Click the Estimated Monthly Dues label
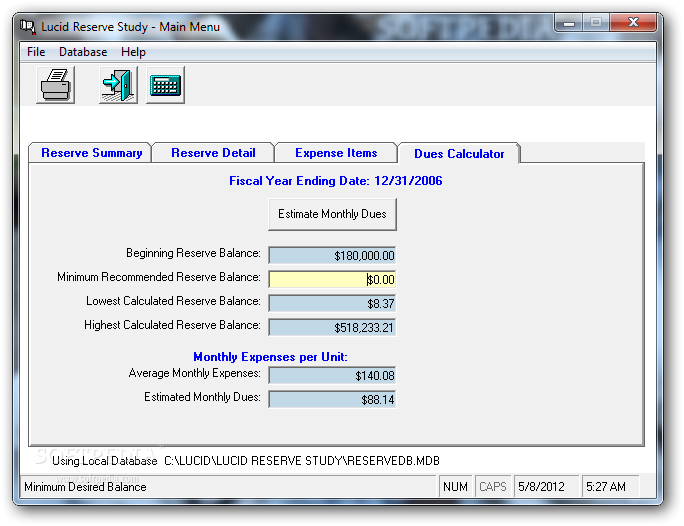The width and height of the screenshot is (684, 526). pyautogui.click(x=202, y=397)
